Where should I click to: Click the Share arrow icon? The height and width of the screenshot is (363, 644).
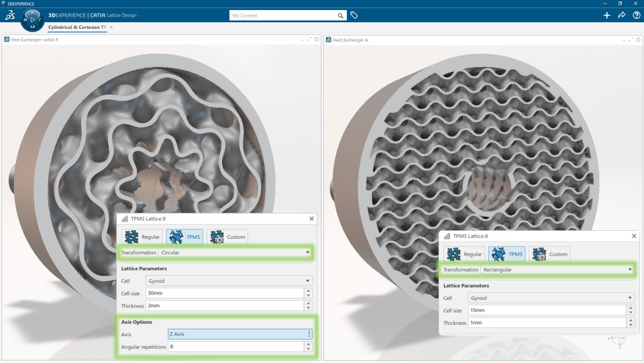click(621, 15)
